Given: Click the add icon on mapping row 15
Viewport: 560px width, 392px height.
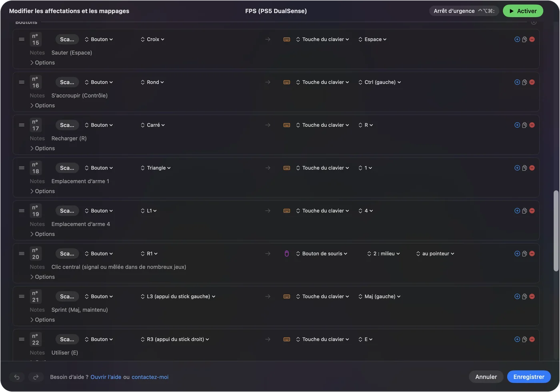Looking at the screenshot, I should (x=517, y=39).
